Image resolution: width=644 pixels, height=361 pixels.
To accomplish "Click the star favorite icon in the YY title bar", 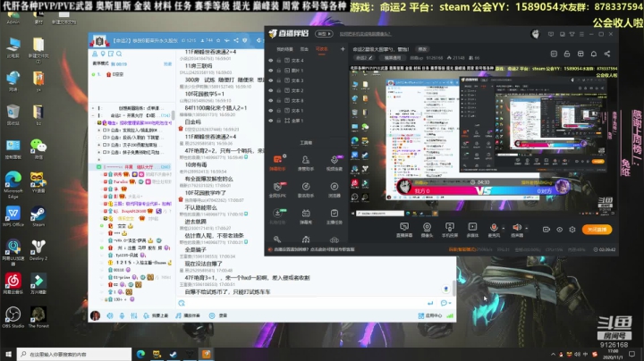I will tap(218, 40).
